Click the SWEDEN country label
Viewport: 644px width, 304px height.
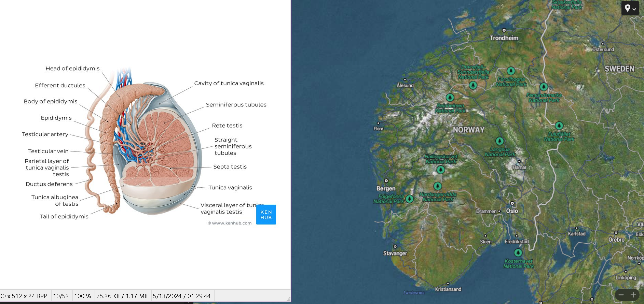coord(619,69)
